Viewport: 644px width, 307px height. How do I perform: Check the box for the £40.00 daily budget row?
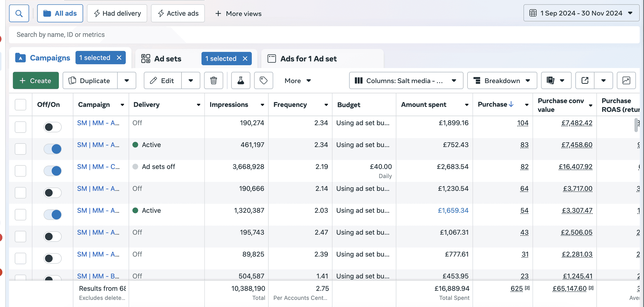(x=20, y=171)
